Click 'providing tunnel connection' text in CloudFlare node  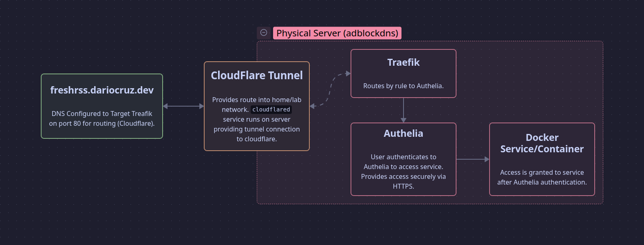coord(257,129)
